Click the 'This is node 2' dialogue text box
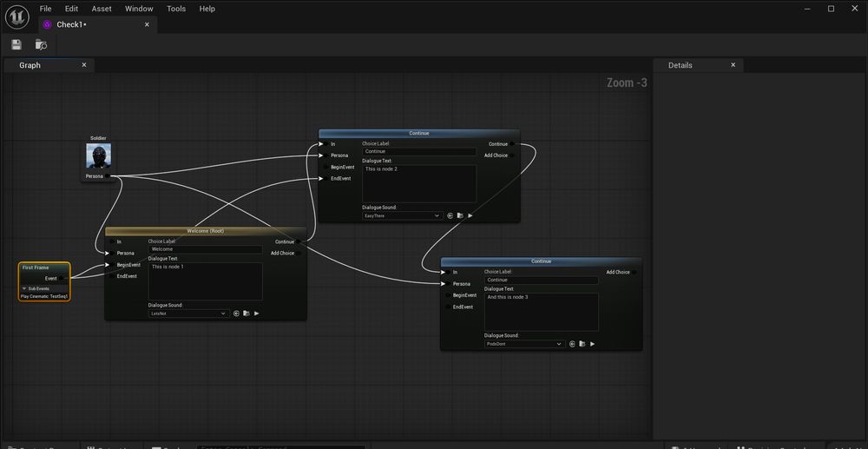The image size is (868, 449). [x=419, y=184]
